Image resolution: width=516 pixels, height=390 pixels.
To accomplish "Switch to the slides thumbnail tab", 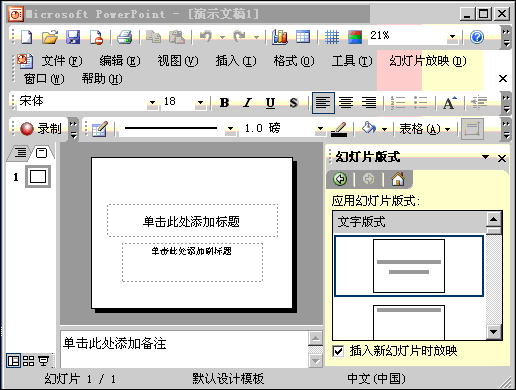I will pos(42,153).
